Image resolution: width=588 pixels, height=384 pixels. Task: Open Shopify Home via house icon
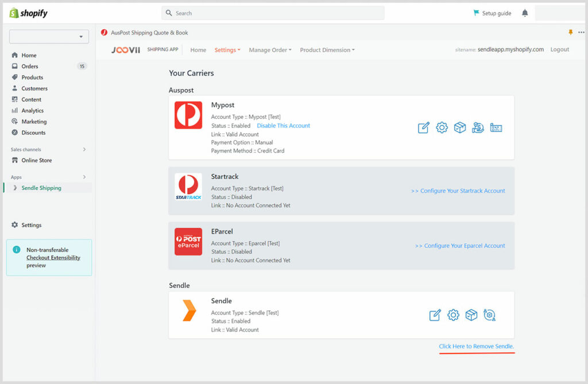click(x=14, y=55)
